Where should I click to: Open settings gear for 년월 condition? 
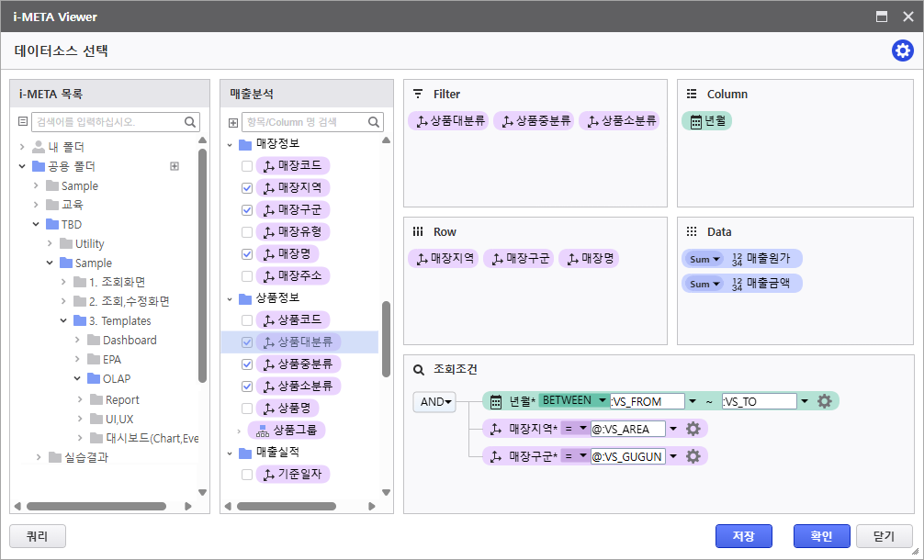(824, 401)
